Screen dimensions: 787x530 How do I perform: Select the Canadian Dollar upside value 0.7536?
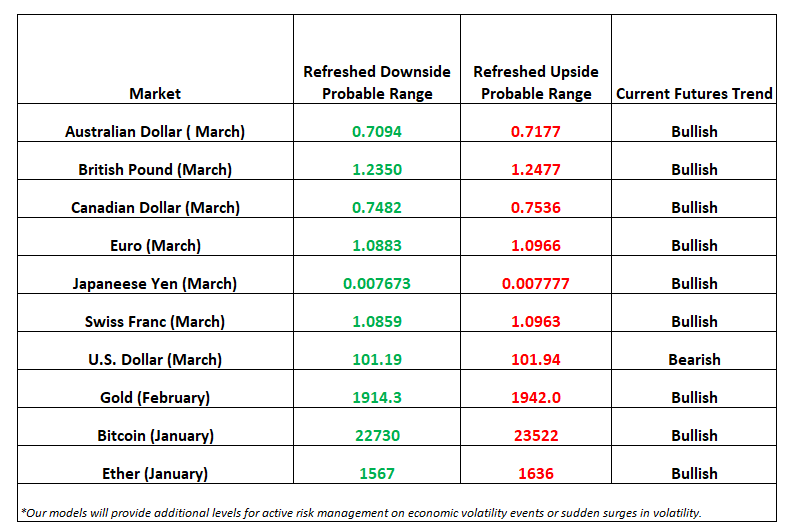[x=536, y=208]
